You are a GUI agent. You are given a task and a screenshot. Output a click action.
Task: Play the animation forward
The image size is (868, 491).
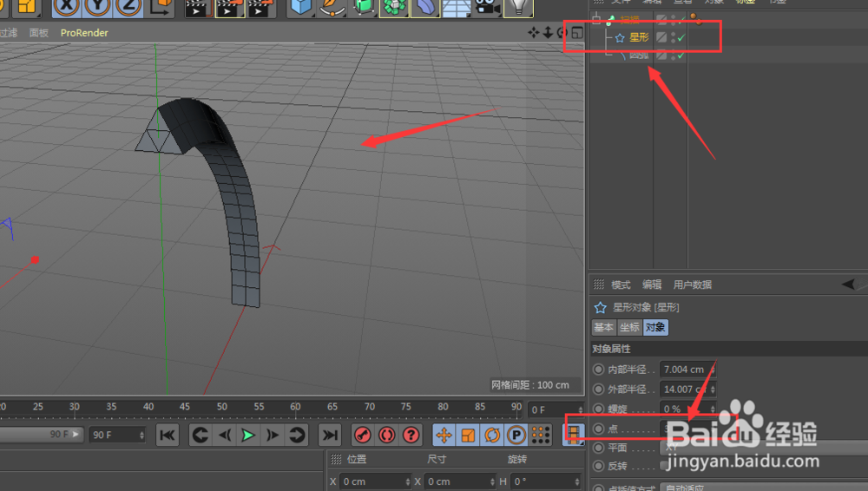248,435
